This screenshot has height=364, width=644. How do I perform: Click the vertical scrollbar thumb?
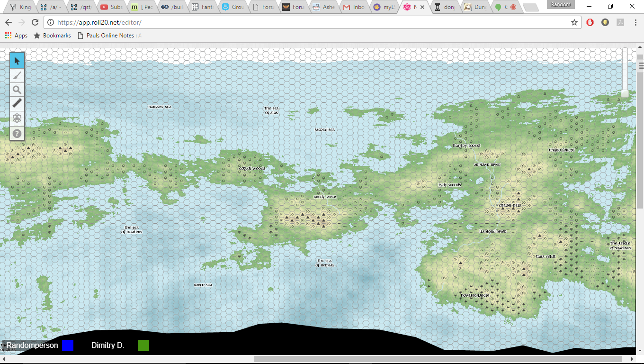coord(640,140)
